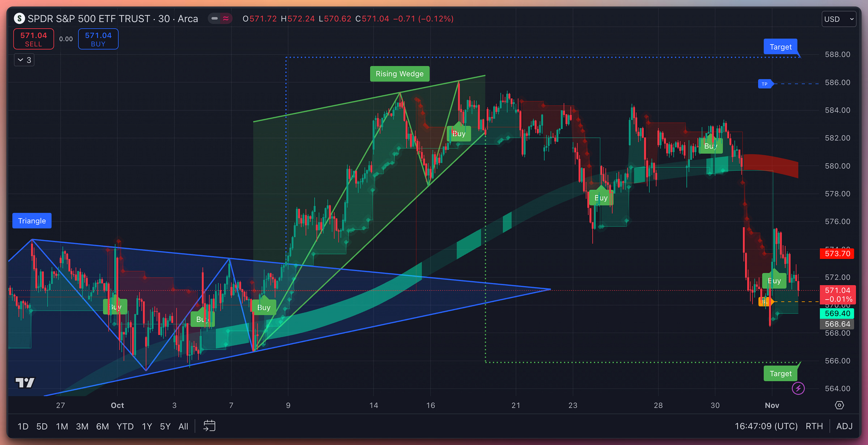Toggle the RTH session setting
The height and width of the screenshot is (445, 868).
point(814,426)
